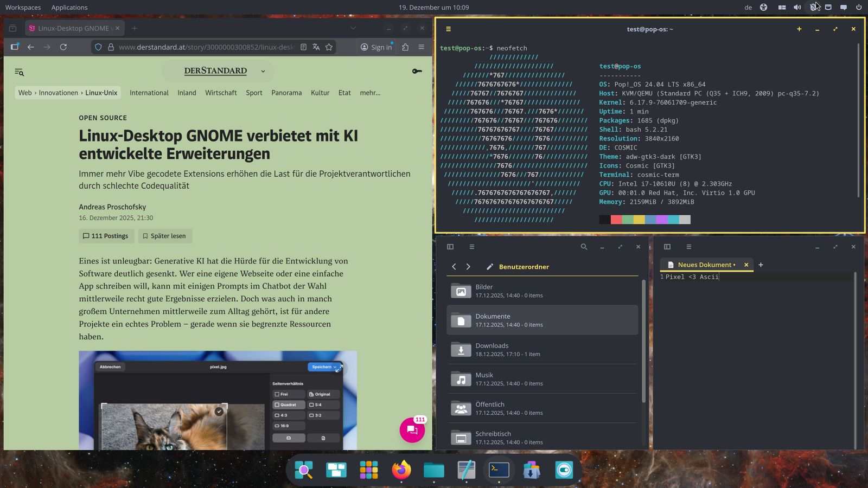Add a new terminal tab with plus
The image size is (868, 488).
click(799, 29)
